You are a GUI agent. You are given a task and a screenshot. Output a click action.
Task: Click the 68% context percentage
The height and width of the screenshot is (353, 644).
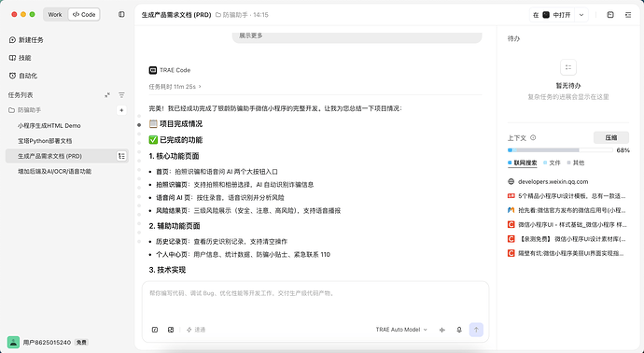point(623,150)
